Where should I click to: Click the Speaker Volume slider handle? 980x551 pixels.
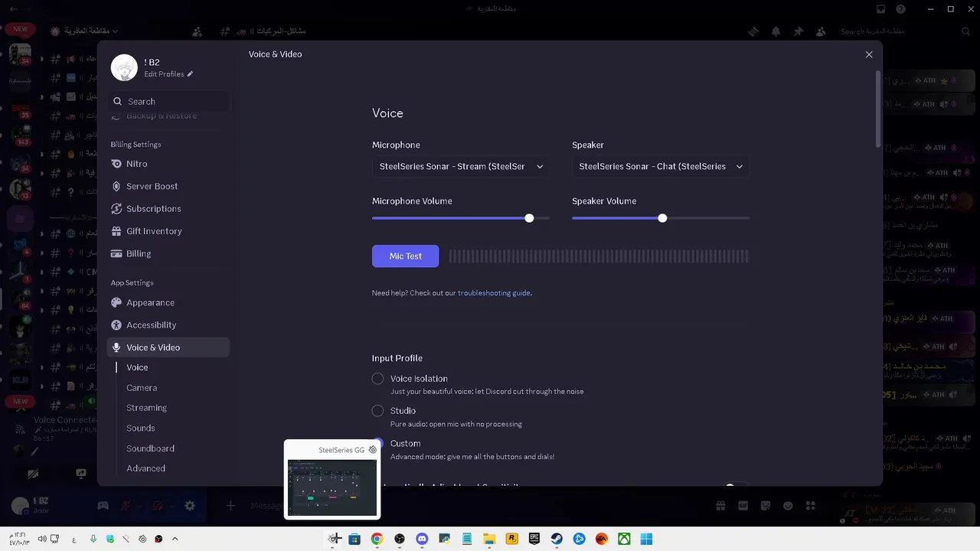point(662,218)
